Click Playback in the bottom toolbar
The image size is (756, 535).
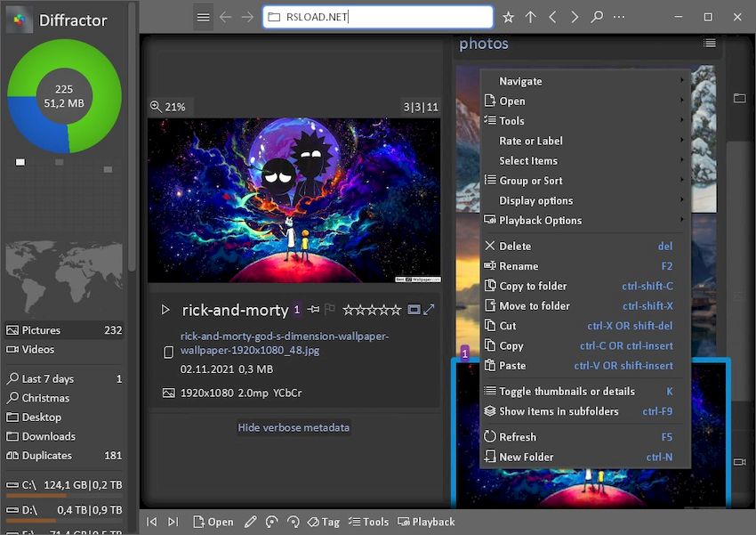point(426,522)
